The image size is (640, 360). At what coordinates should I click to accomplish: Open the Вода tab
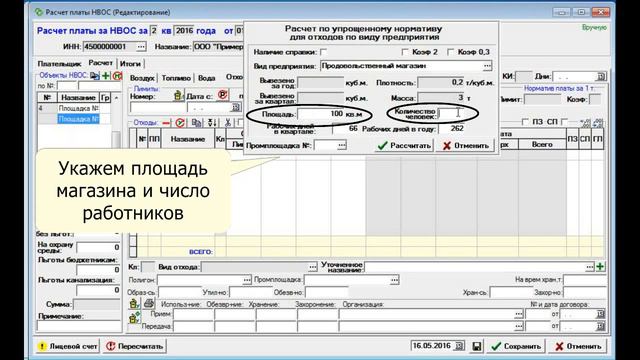point(207,78)
